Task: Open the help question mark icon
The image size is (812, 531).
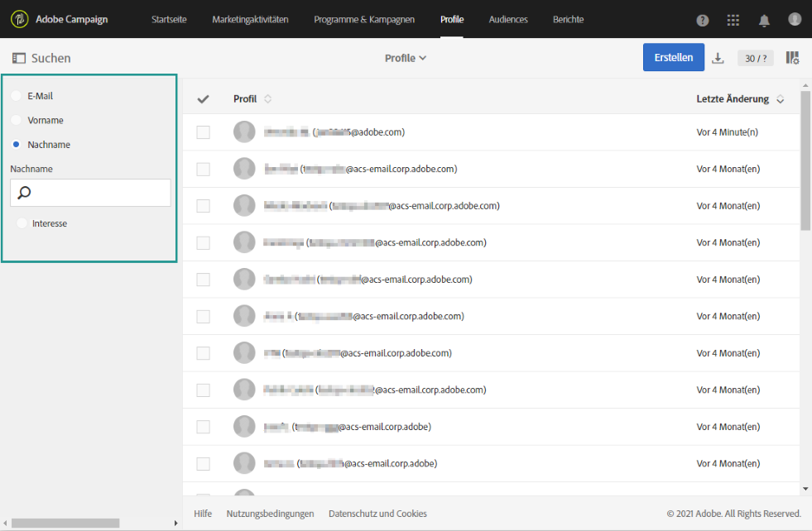Action: [x=702, y=20]
